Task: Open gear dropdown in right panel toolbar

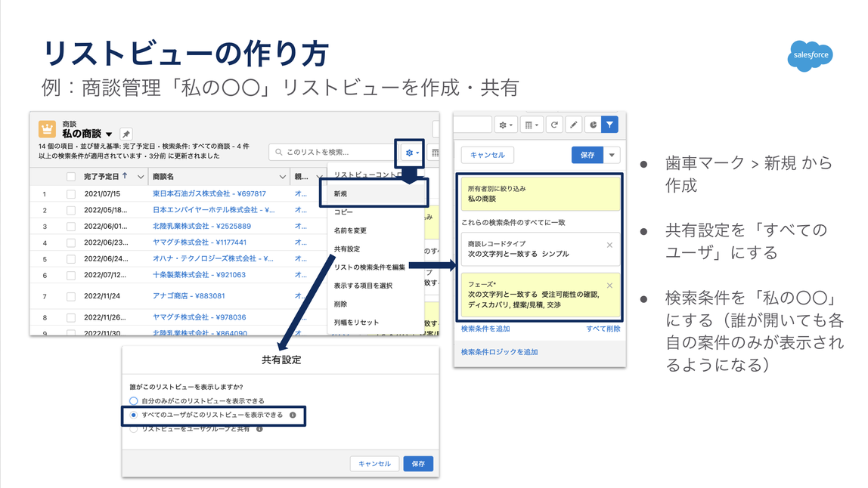Action: coord(506,125)
